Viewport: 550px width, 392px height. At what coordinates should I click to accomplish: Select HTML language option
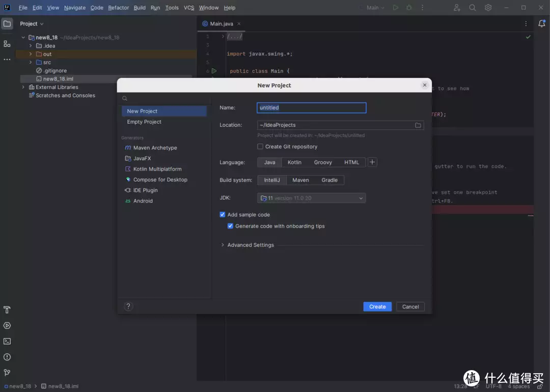coord(351,162)
